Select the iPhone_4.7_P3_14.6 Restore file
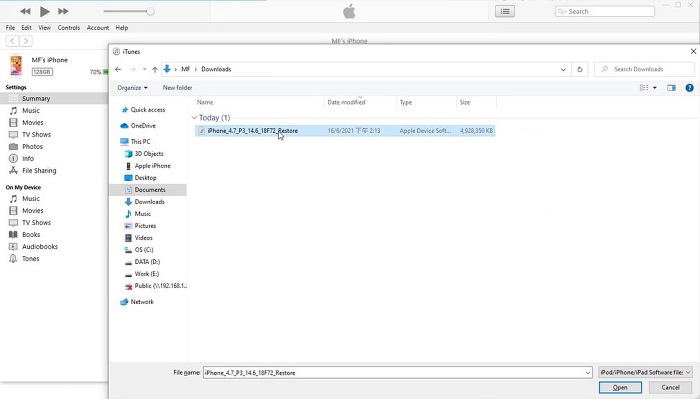 (x=345, y=131)
